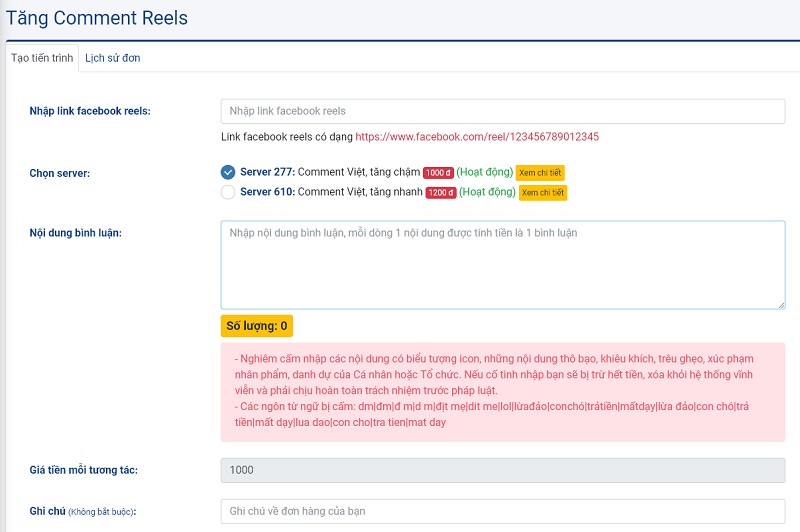Select the Server 277 radio button
This screenshot has height=532, width=800.
click(228, 172)
